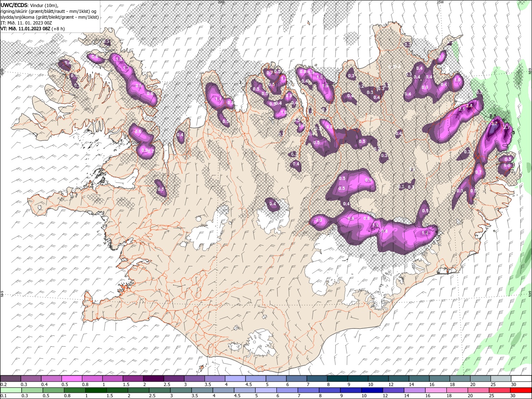
Task: Select the 'slydda/snjókoma' legend description line
Action: point(49,17)
